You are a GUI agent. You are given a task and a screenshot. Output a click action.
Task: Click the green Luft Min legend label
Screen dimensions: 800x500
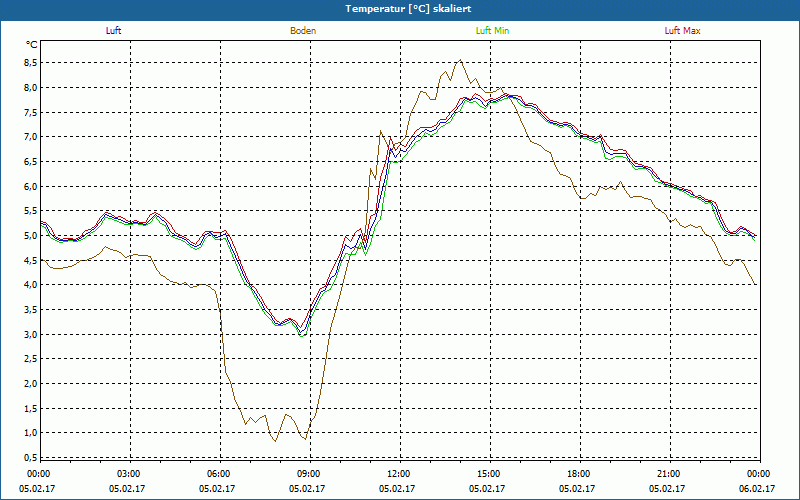click(x=492, y=31)
